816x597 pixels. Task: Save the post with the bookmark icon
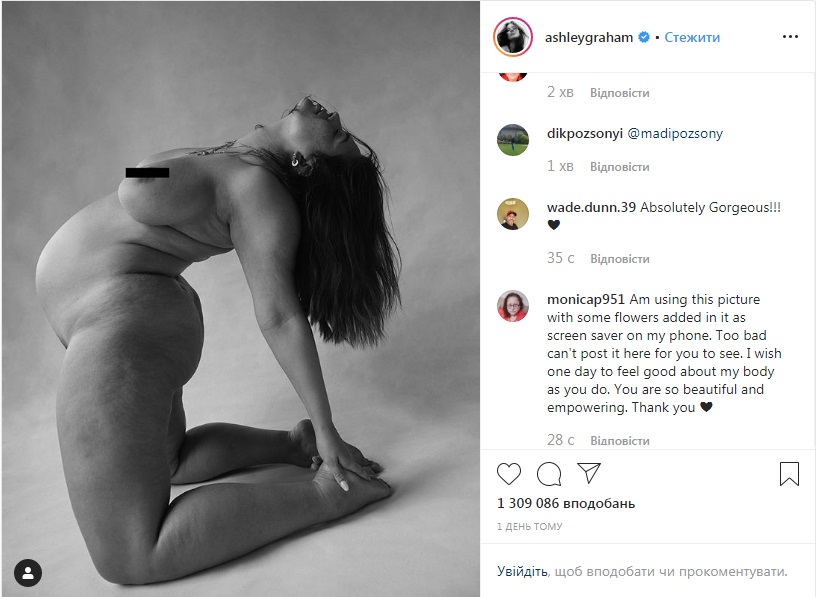789,473
